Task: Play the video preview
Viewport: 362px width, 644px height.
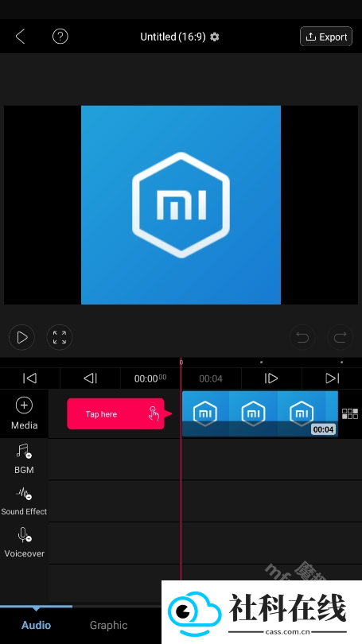Action: point(21,338)
